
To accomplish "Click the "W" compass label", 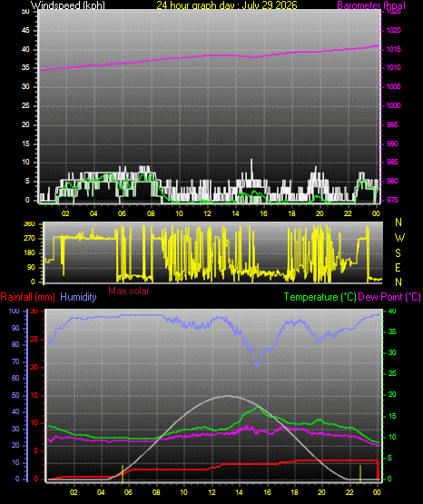I will pos(399,238).
